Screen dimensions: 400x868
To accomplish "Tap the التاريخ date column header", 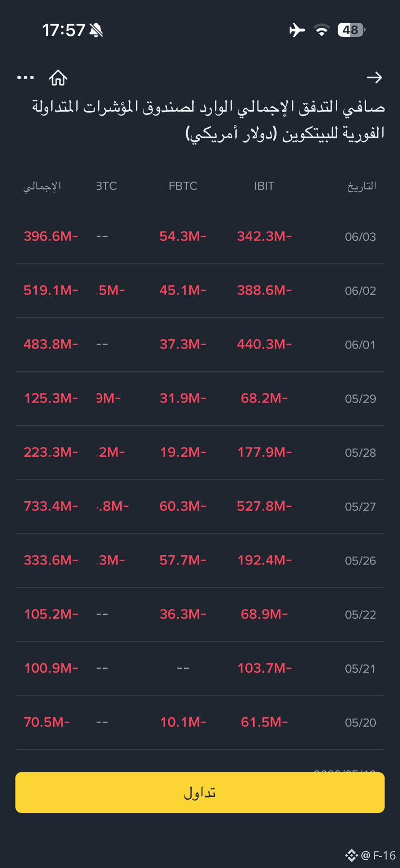I will pos(362,186).
